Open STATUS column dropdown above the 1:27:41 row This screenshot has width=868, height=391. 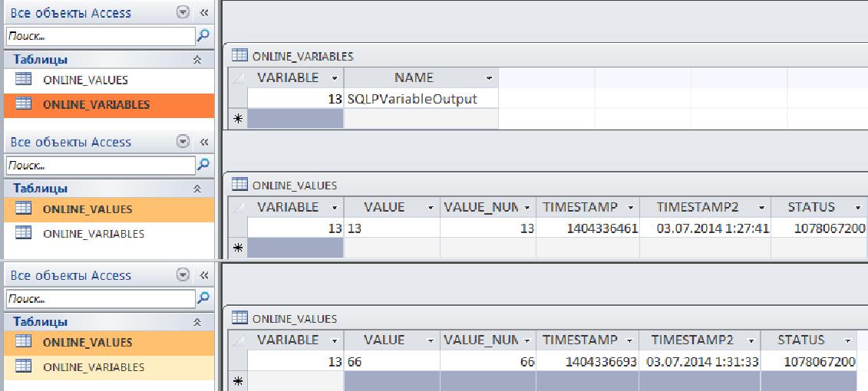coord(855,208)
